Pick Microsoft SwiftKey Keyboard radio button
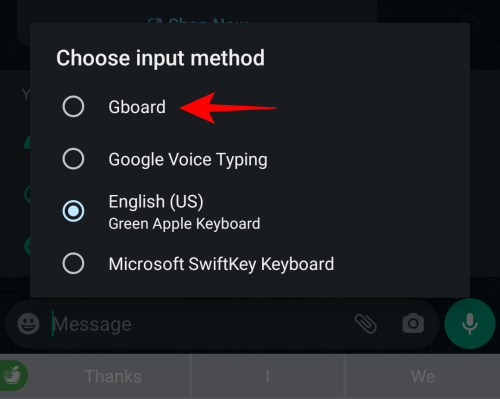 coord(73,263)
